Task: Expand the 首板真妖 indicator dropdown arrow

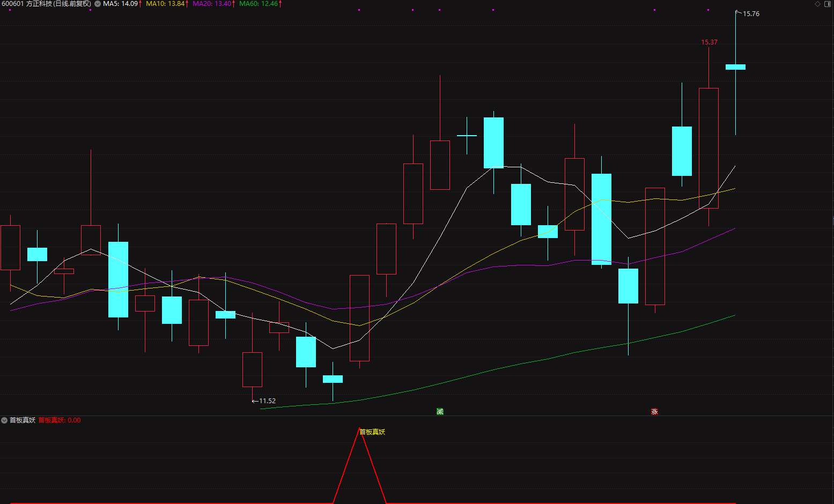Action: tap(4, 420)
